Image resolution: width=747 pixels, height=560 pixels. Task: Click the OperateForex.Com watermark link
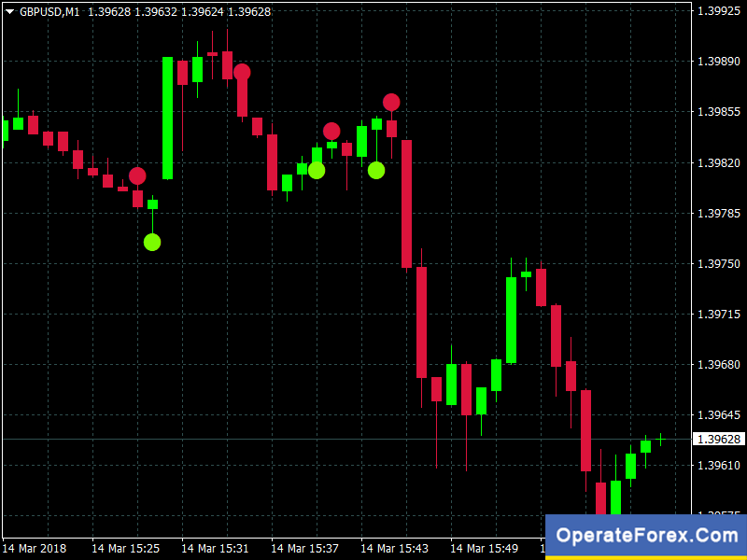tap(645, 537)
